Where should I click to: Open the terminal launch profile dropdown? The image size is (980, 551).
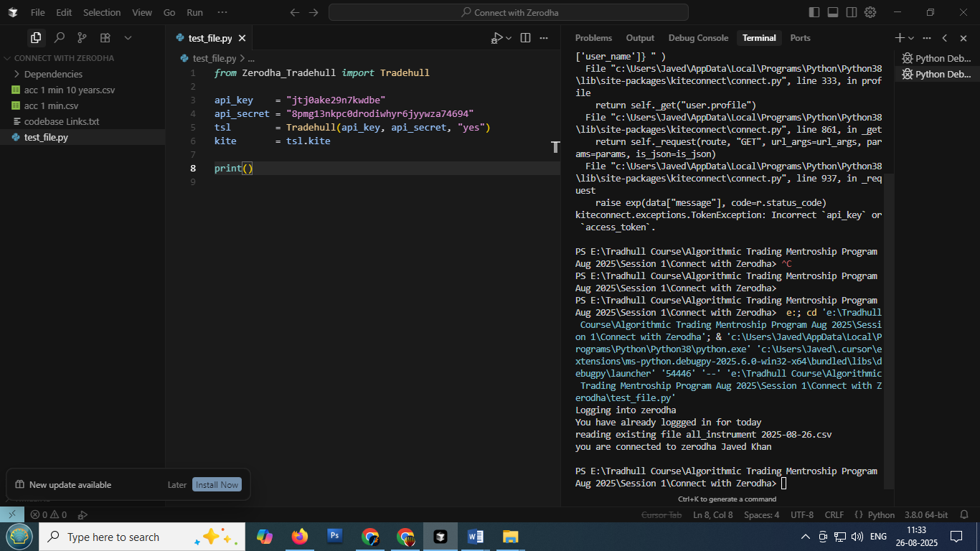(911, 38)
